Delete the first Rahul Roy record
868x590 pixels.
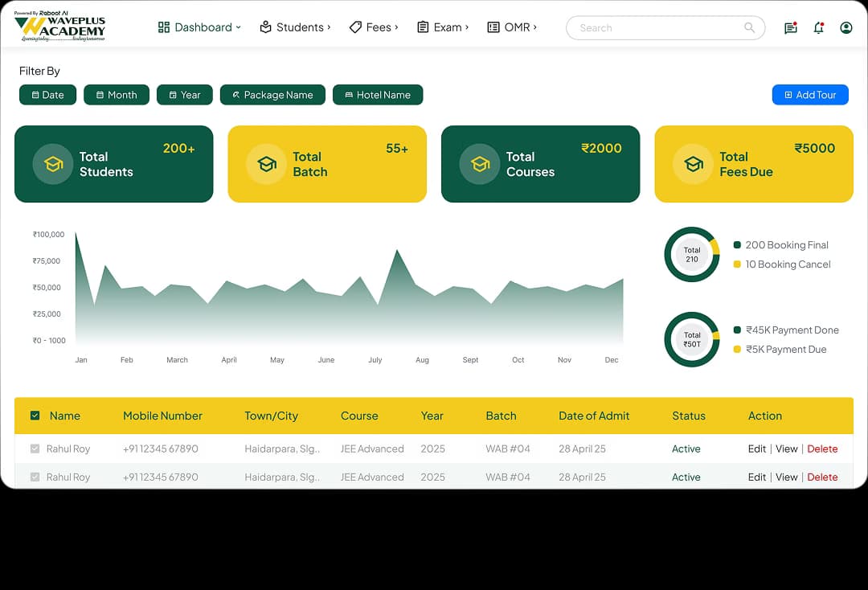click(x=822, y=449)
